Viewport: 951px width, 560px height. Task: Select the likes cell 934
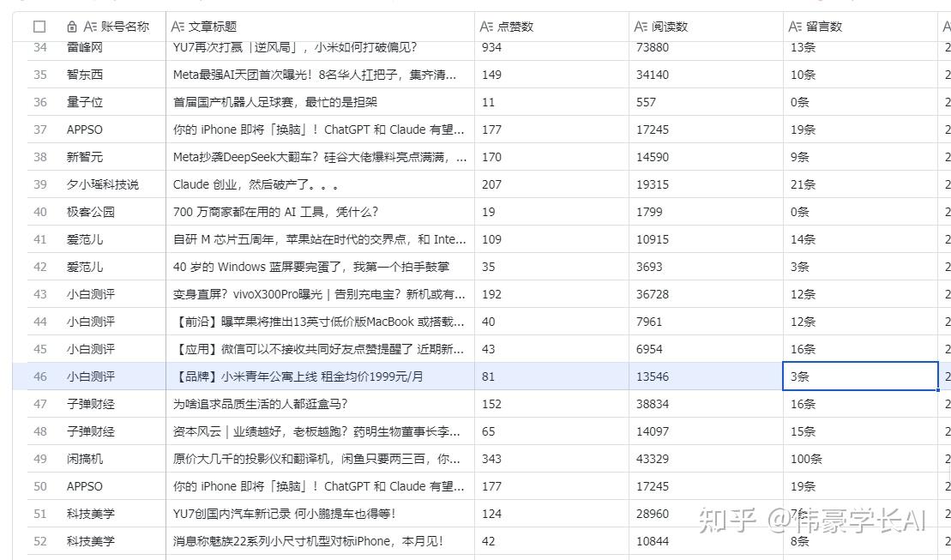(x=492, y=47)
